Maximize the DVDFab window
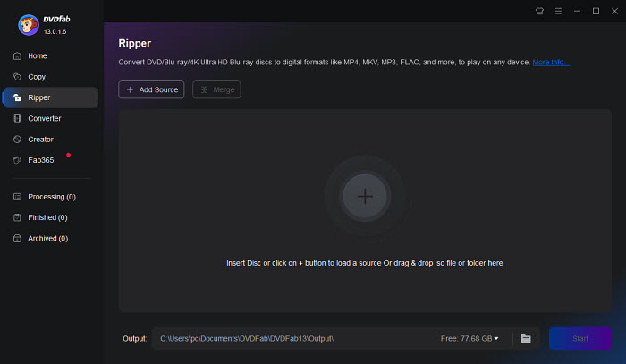The height and width of the screenshot is (364, 626). [x=596, y=11]
